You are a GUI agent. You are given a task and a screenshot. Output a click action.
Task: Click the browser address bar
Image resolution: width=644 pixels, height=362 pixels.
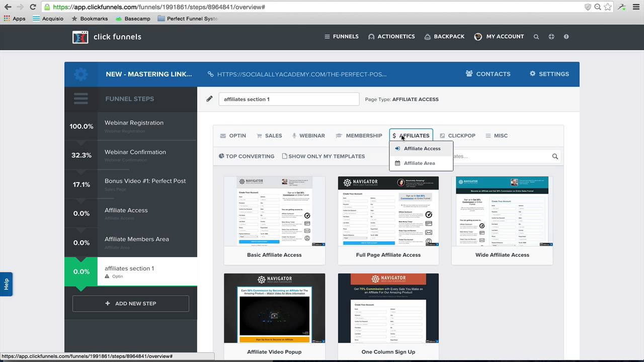(x=312, y=7)
